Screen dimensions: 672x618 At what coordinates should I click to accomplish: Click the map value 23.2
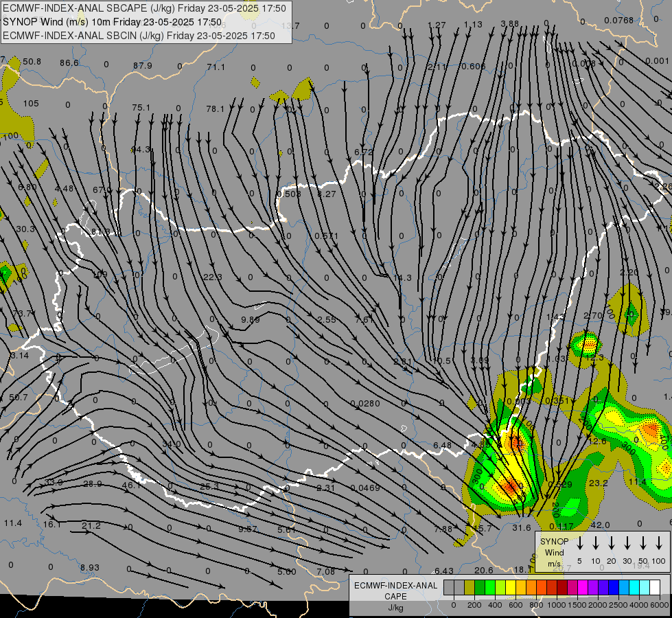[599, 483]
